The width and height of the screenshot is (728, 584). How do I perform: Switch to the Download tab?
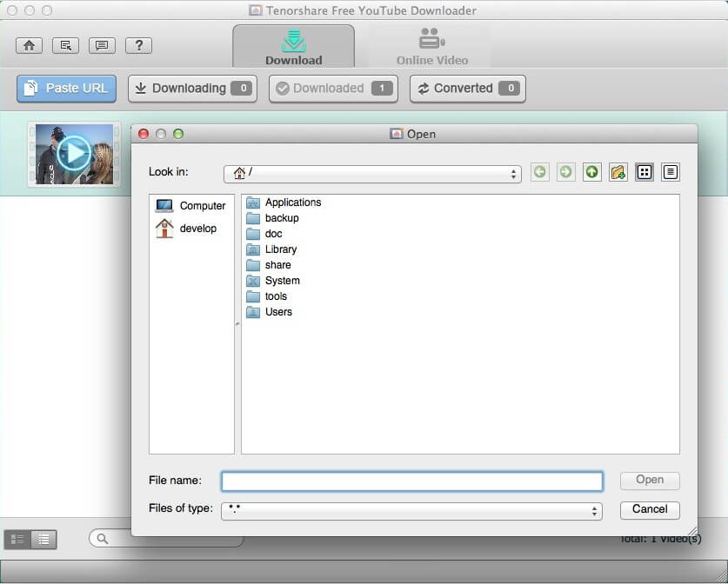293,46
